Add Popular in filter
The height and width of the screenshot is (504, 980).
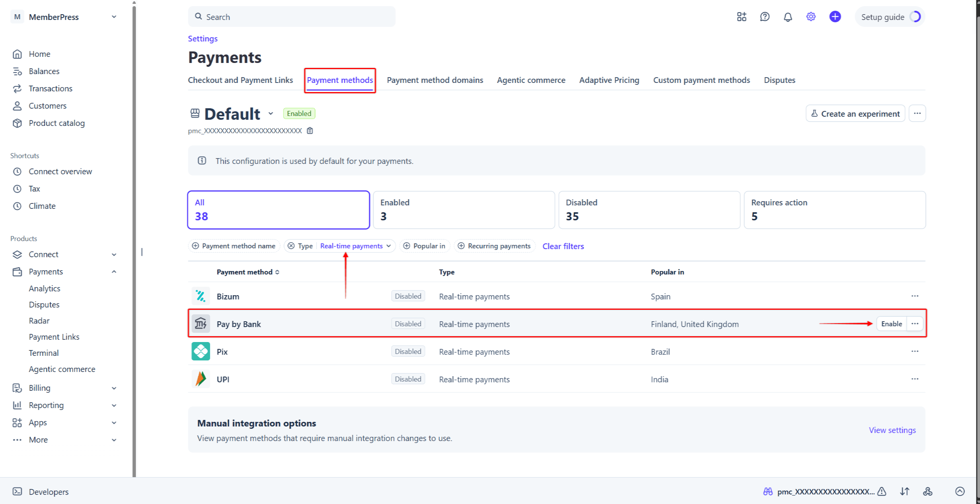click(424, 246)
